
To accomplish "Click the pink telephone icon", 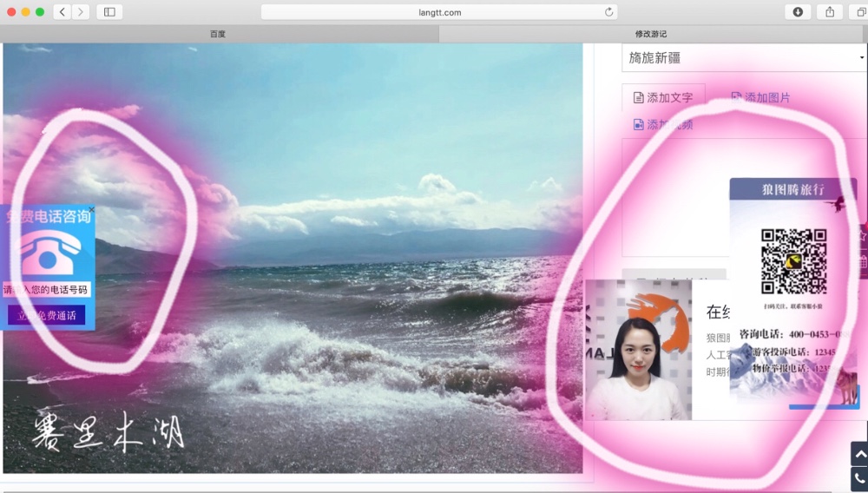I will (49, 253).
